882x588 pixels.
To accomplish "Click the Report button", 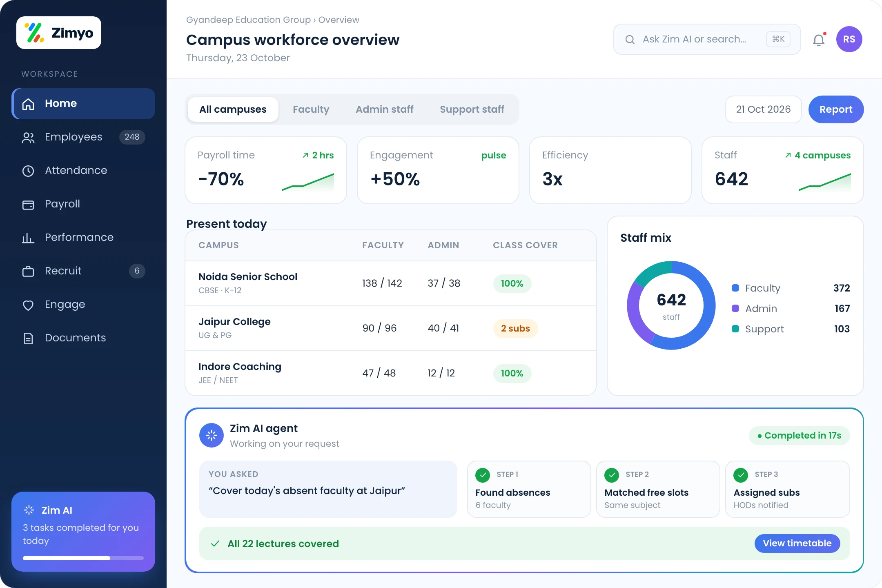I will point(836,109).
